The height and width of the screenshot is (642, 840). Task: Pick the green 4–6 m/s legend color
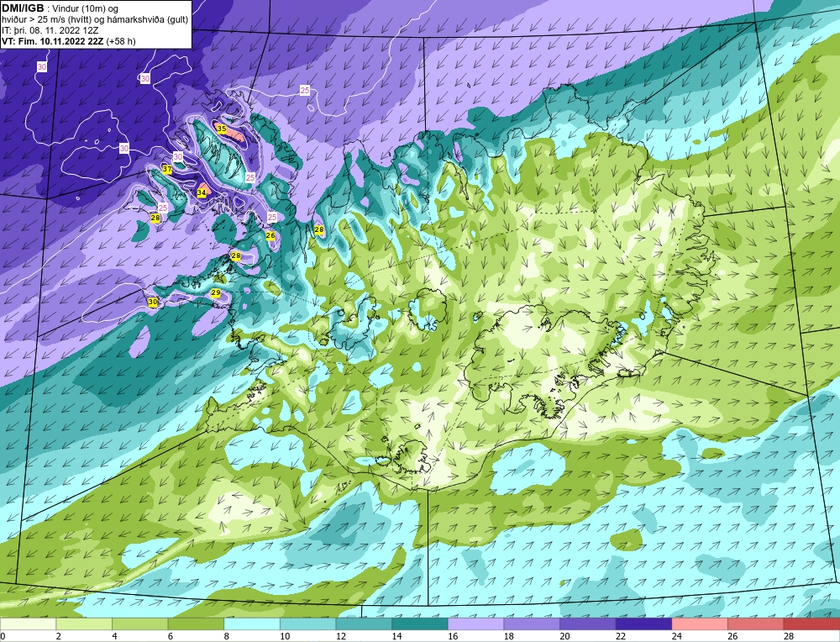pyautogui.click(x=139, y=624)
